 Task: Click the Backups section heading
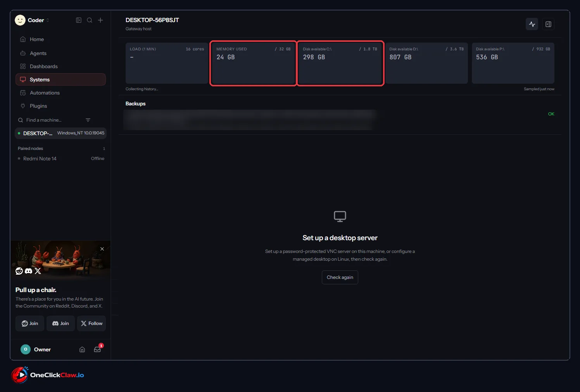(136, 104)
